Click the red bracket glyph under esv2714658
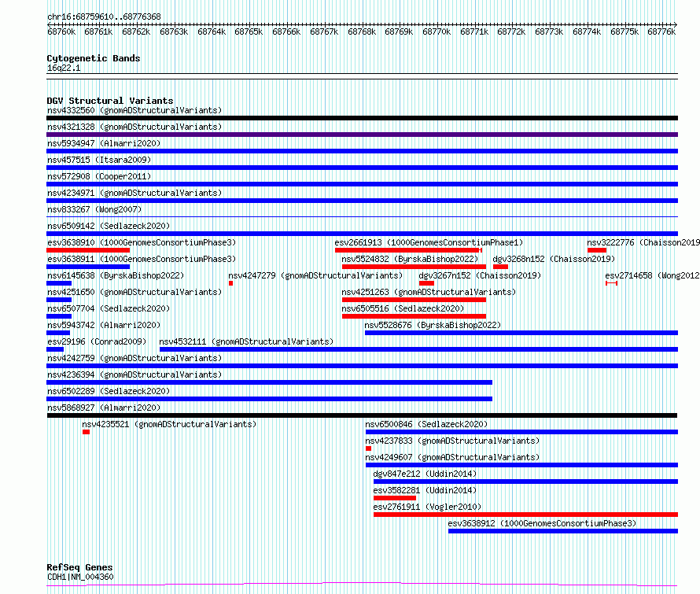 [612, 283]
